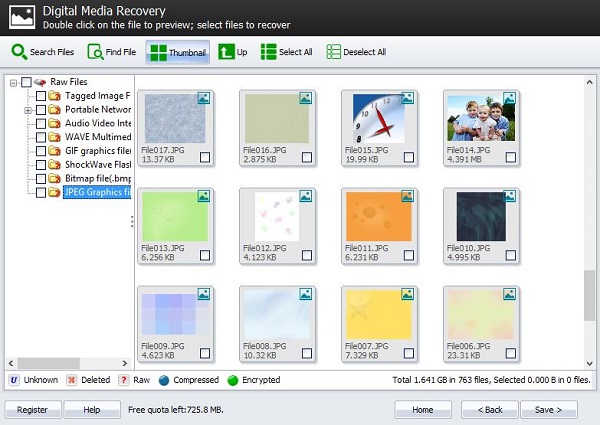The image size is (600, 425).
Task: Switch to Thumbnail view
Action: [x=178, y=52]
